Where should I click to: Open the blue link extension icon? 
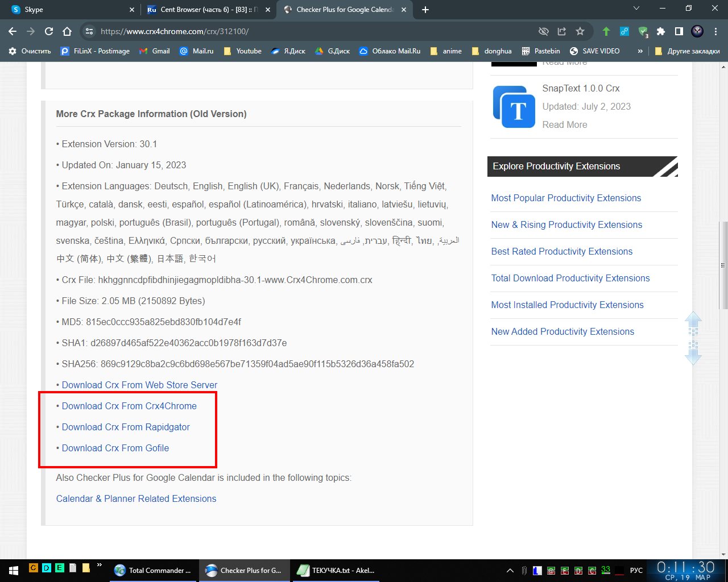click(x=624, y=31)
